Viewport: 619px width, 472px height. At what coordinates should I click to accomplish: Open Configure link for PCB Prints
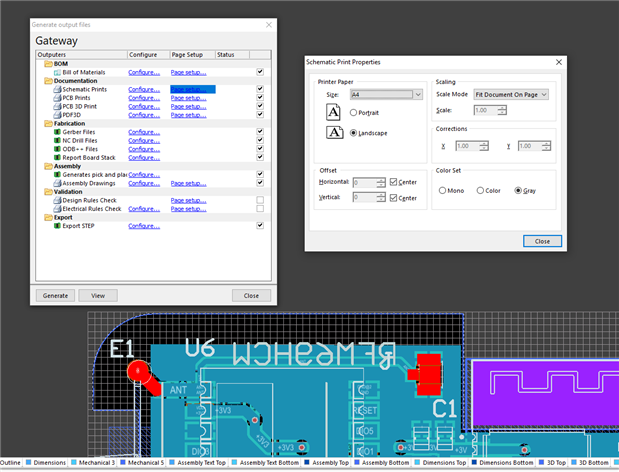click(x=143, y=98)
